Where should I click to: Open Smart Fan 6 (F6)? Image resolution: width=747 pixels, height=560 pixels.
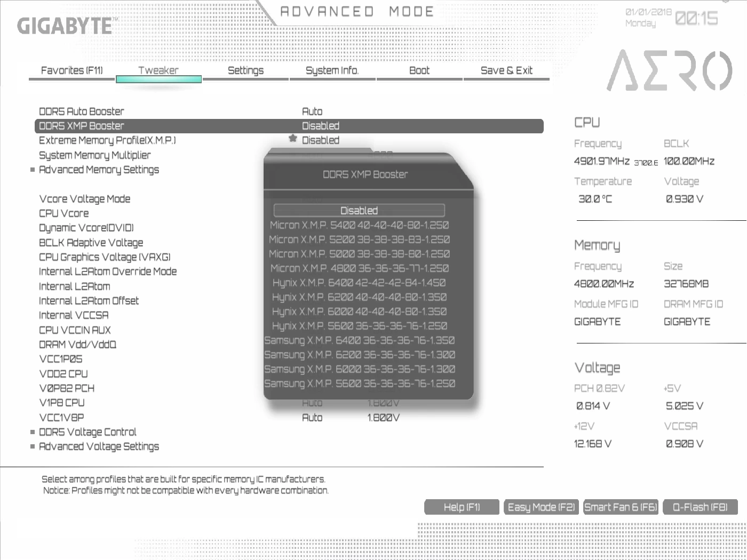click(x=621, y=507)
